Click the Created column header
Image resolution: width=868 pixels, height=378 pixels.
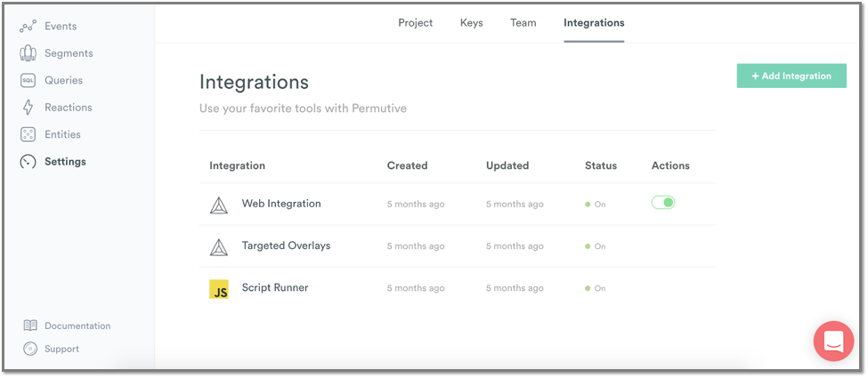point(408,165)
